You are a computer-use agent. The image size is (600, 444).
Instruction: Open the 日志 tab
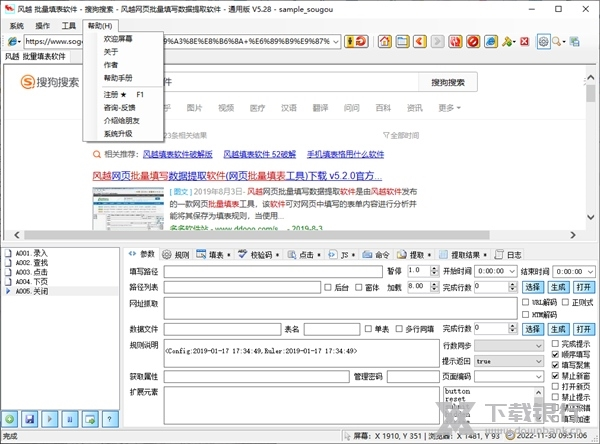tap(508, 255)
